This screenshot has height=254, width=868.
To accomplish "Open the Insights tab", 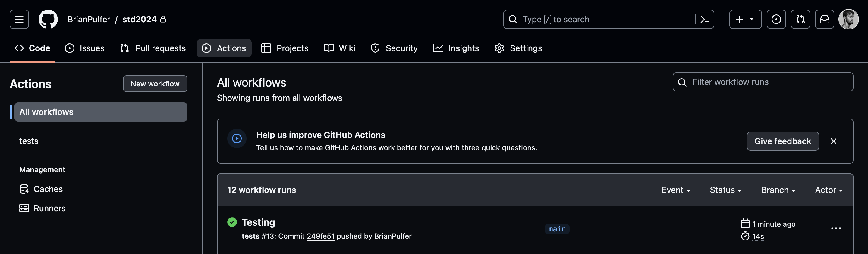I will click(456, 48).
